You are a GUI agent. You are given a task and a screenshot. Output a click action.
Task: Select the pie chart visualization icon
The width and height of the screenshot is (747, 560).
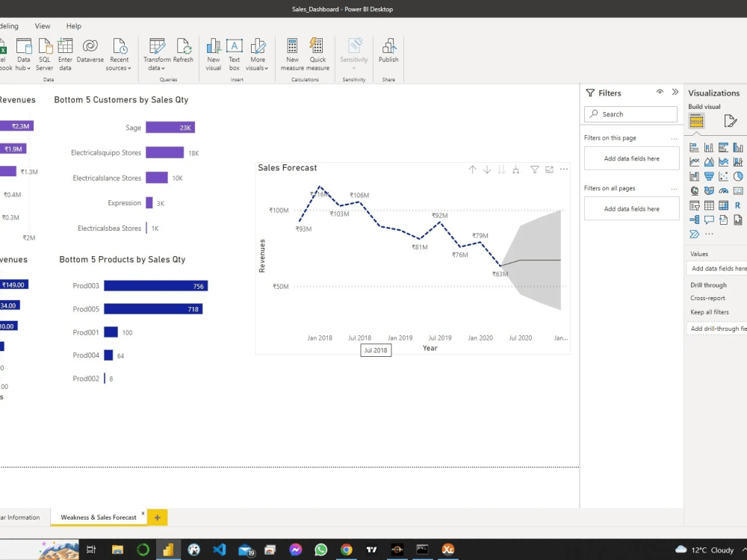click(738, 175)
